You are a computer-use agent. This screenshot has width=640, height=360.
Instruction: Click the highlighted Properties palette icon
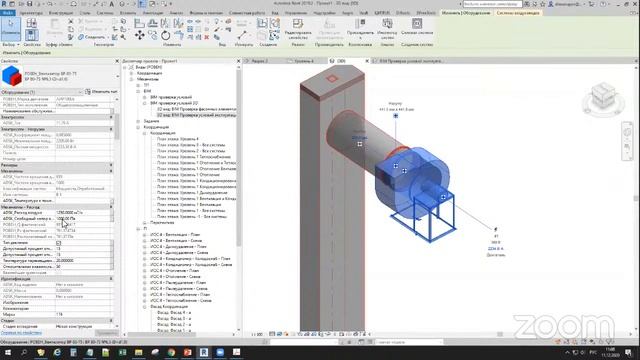31,35
